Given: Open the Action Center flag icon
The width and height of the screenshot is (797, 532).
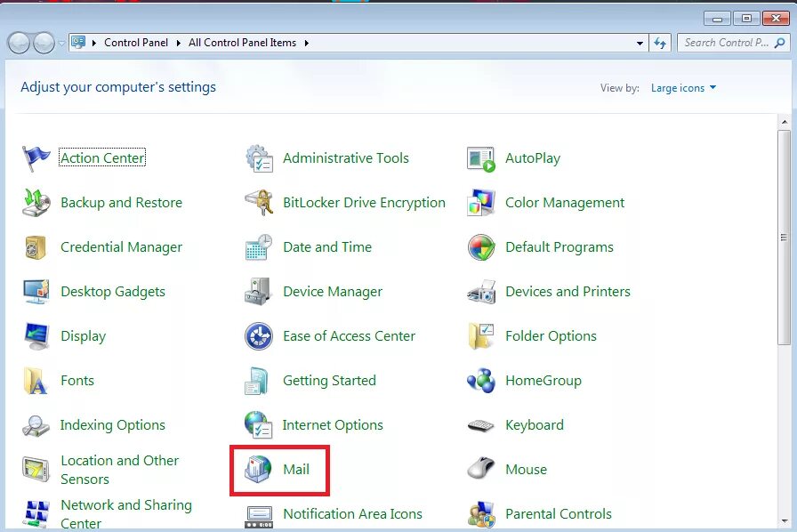Looking at the screenshot, I should [x=36, y=158].
